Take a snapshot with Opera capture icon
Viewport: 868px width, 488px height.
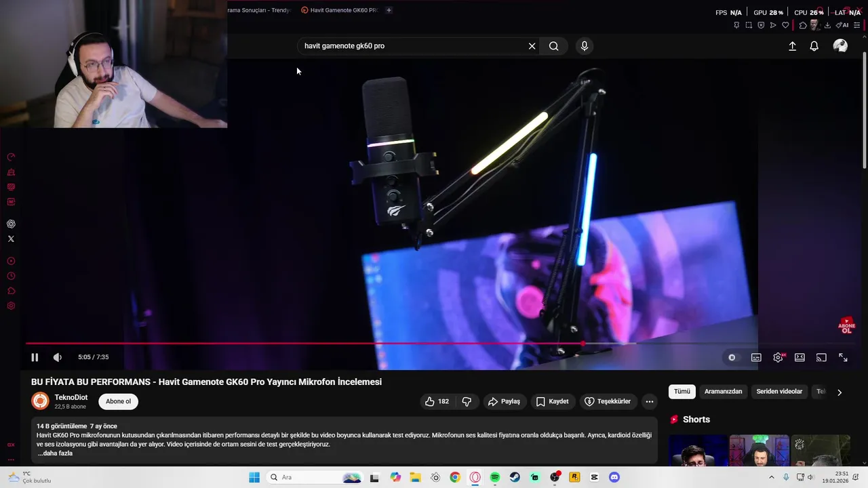tap(749, 25)
